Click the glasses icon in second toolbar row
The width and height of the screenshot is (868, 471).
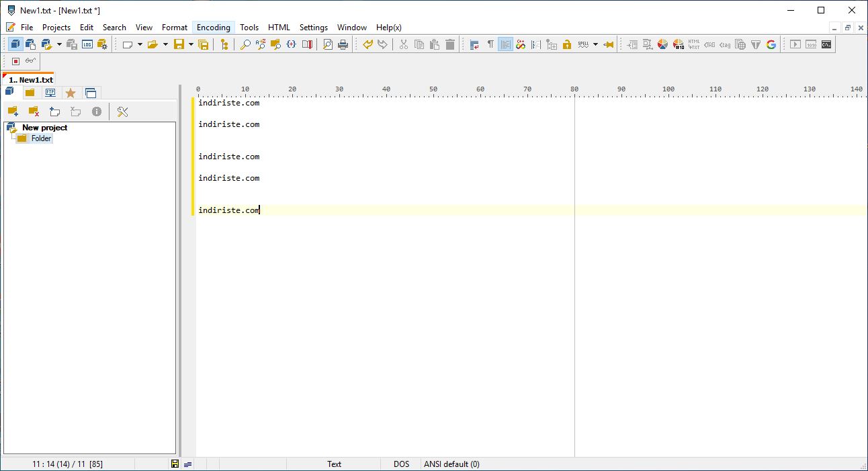click(x=31, y=61)
